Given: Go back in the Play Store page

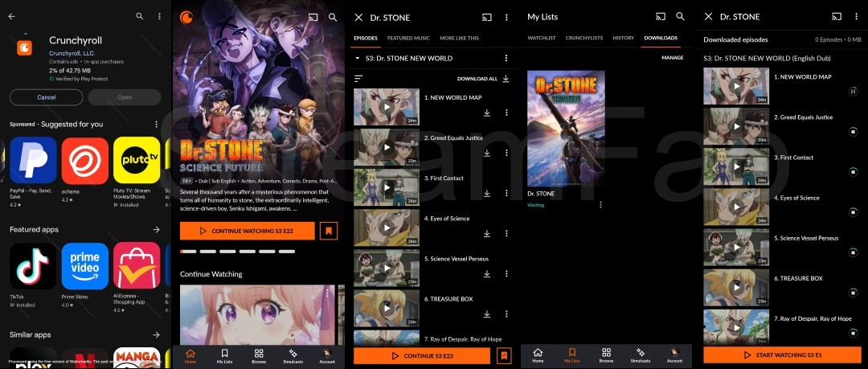Looking at the screenshot, I should (11, 17).
